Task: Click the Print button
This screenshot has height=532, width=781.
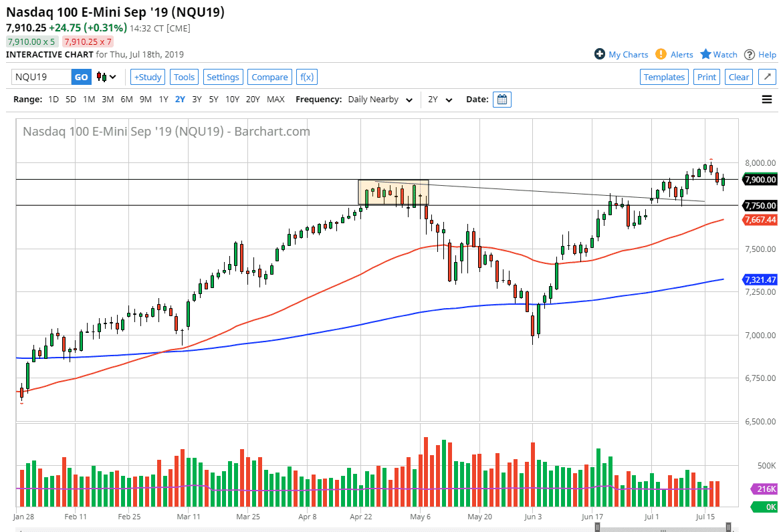Action: [x=706, y=77]
